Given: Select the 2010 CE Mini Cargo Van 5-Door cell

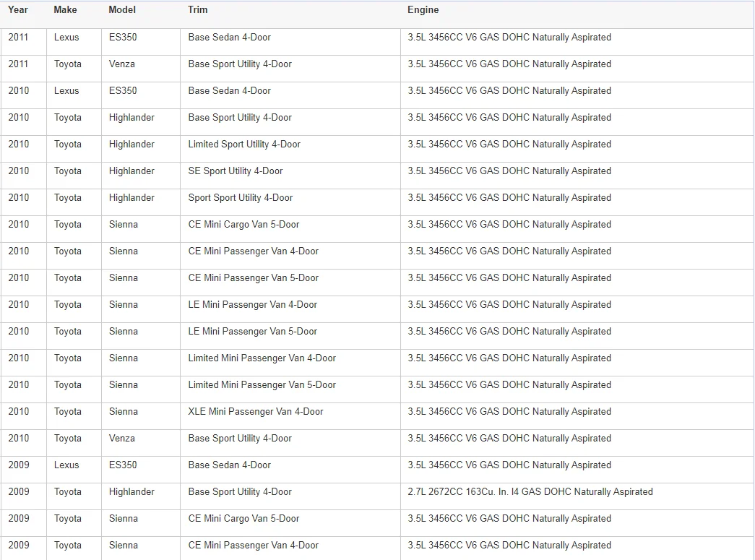Looking at the screenshot, I should click(290, 229).
